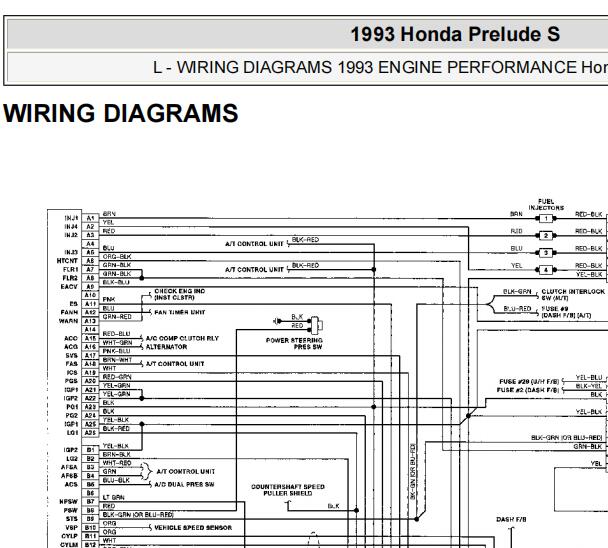Select fuel injector box number 1
This screenshot has width=608, height=548.
click(x=546, y=218)
